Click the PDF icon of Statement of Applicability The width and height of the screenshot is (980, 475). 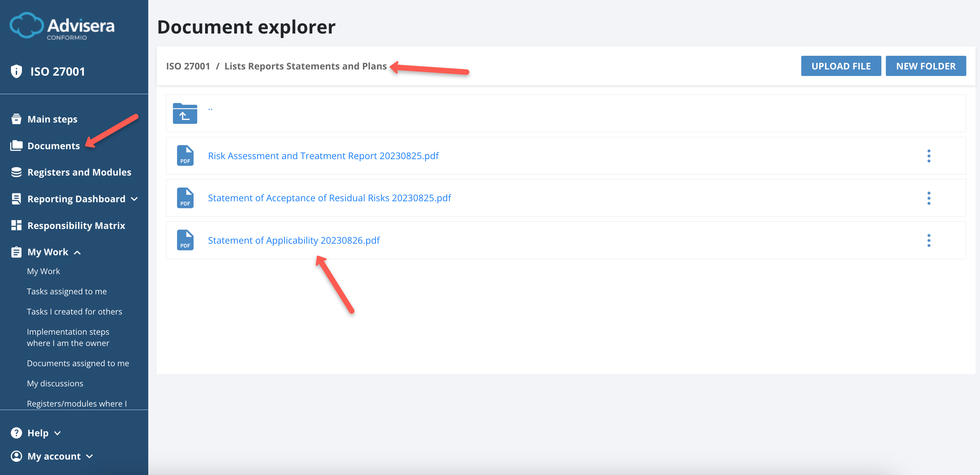point(185,240)
